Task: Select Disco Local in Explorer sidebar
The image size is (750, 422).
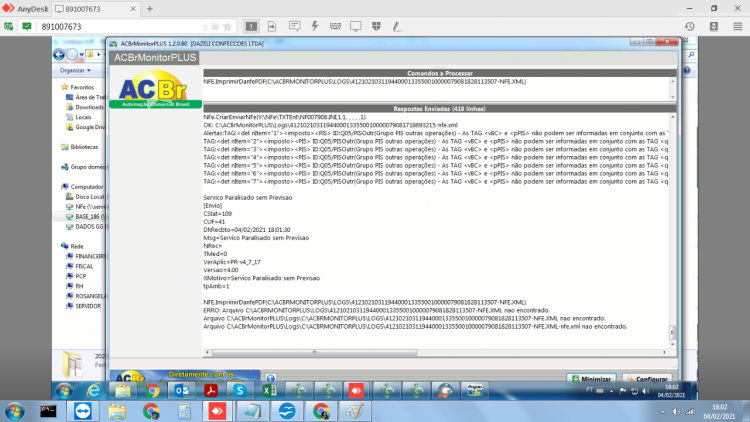Action: coord(89,197)
